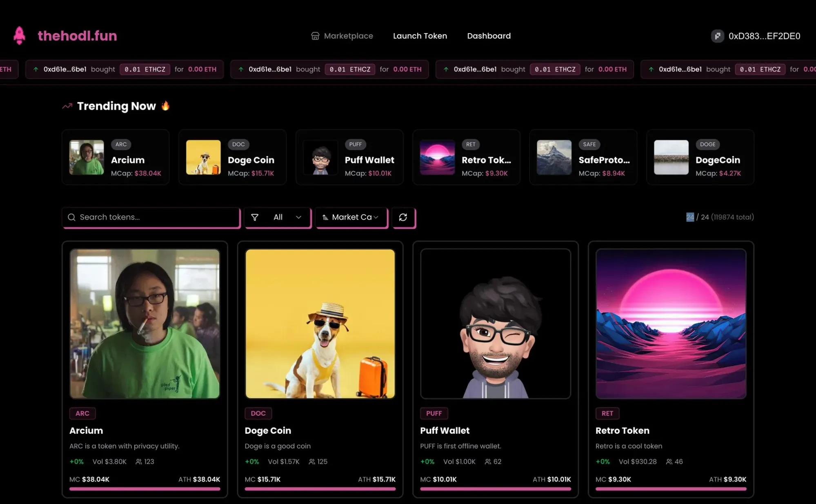Expand the Market Cap sort dropdown
The image size is (816, 504).
[x=351, y=218]
